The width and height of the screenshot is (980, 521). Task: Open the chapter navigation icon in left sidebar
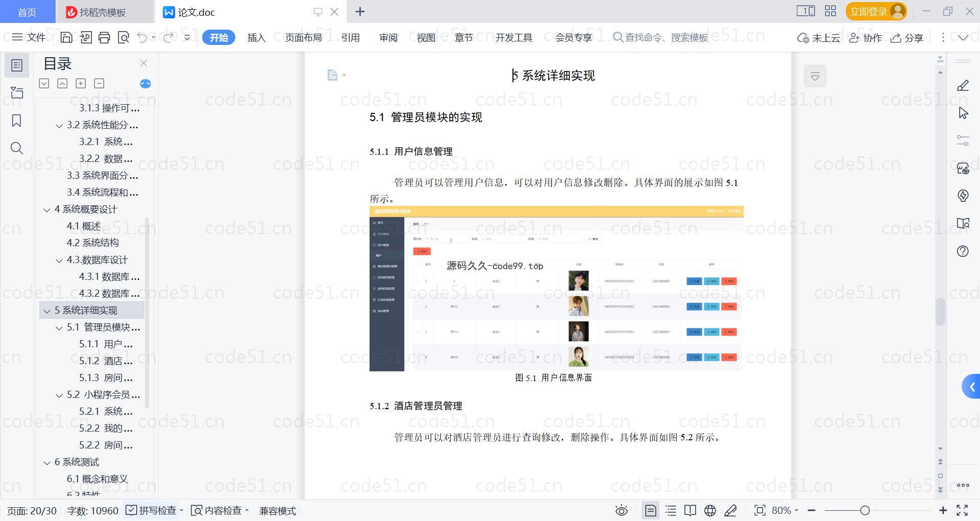pyautogui.click(x=17, y=92)
